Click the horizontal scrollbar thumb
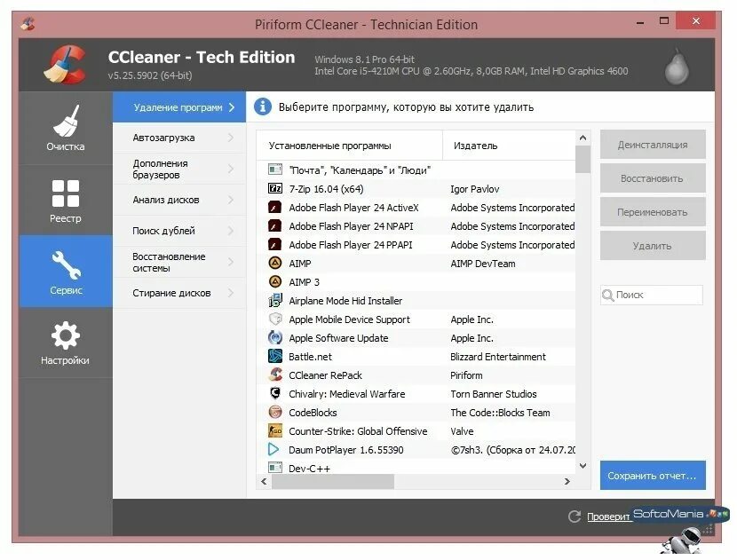 (x=333, y=482)
